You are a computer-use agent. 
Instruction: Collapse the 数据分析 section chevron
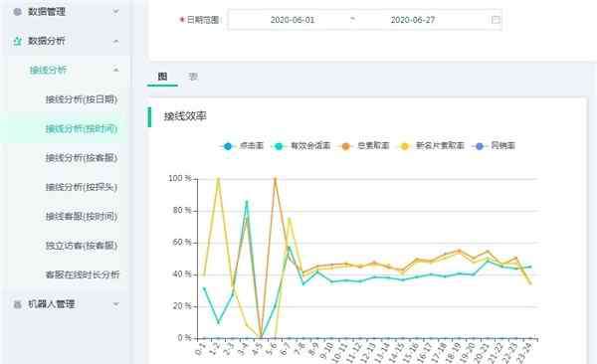[x=115, y=41]
